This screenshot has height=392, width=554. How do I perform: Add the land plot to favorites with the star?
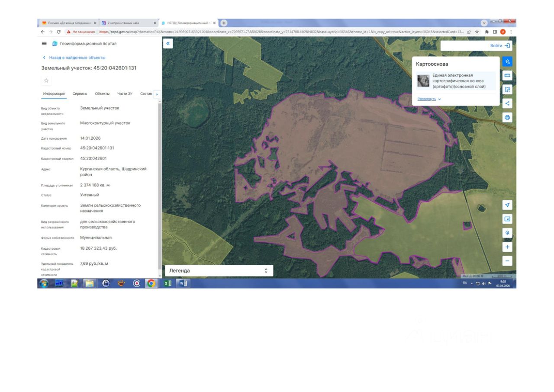46,80
